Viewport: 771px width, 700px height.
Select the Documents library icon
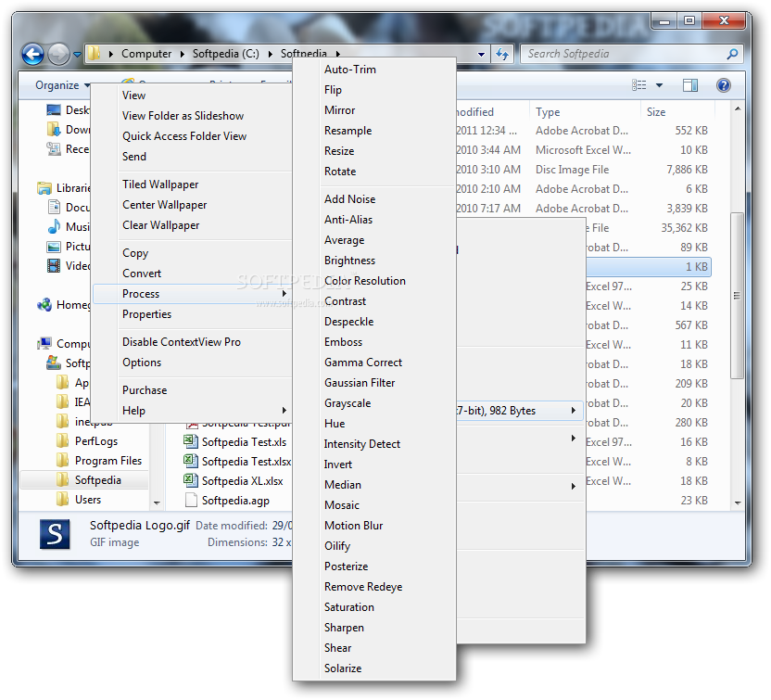click(54, 207)
